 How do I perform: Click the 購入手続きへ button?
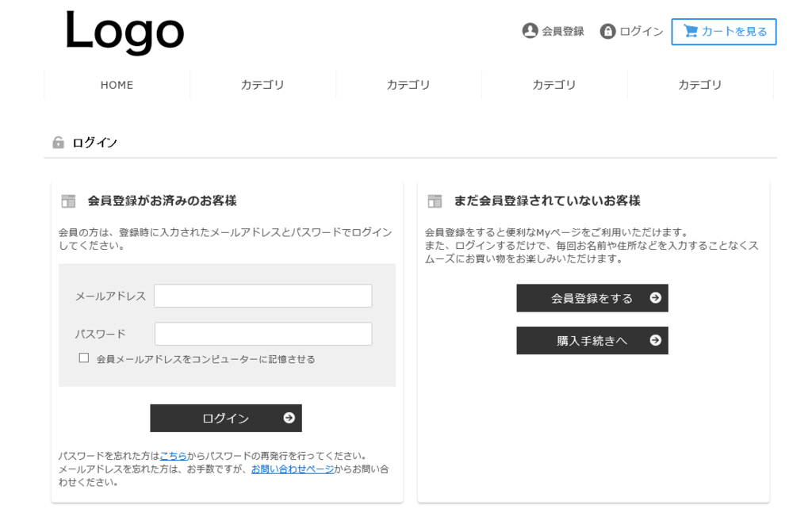coord(592,339)
